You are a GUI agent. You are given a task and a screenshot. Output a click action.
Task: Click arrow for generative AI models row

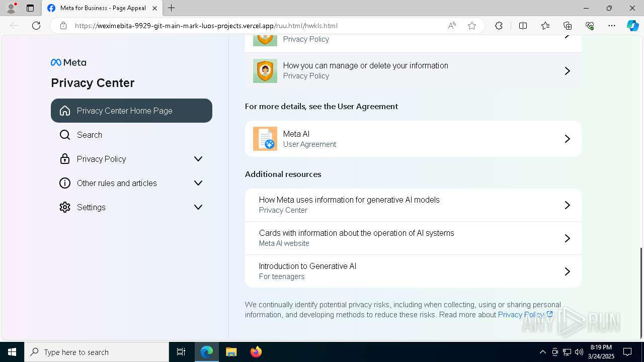pyautogui.click(x=567, y=205)
